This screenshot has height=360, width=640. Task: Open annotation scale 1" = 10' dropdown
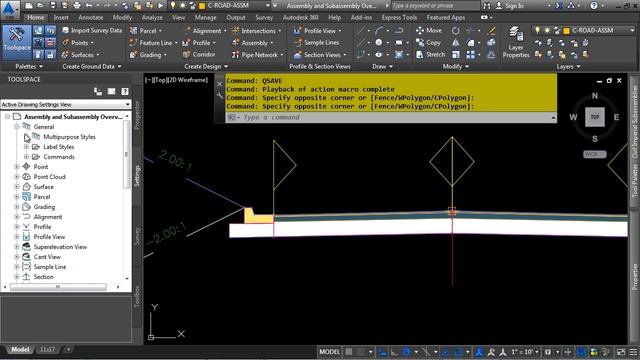tap(525, 351)
